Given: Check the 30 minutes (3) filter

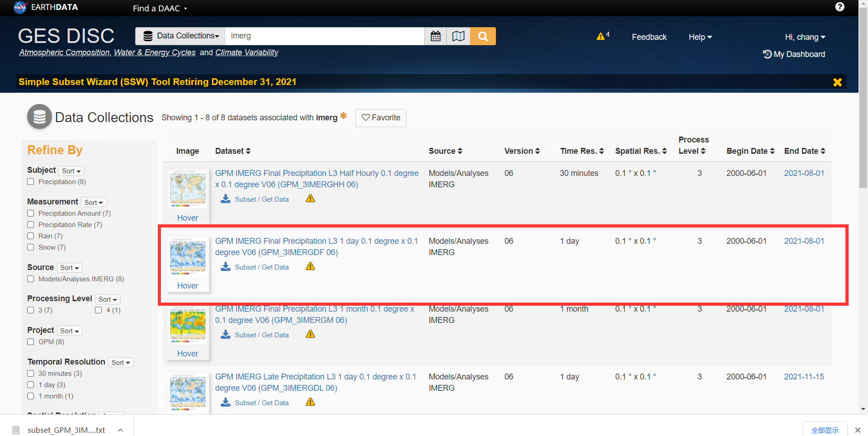Looking at the screenshot, I should [31, 374].
